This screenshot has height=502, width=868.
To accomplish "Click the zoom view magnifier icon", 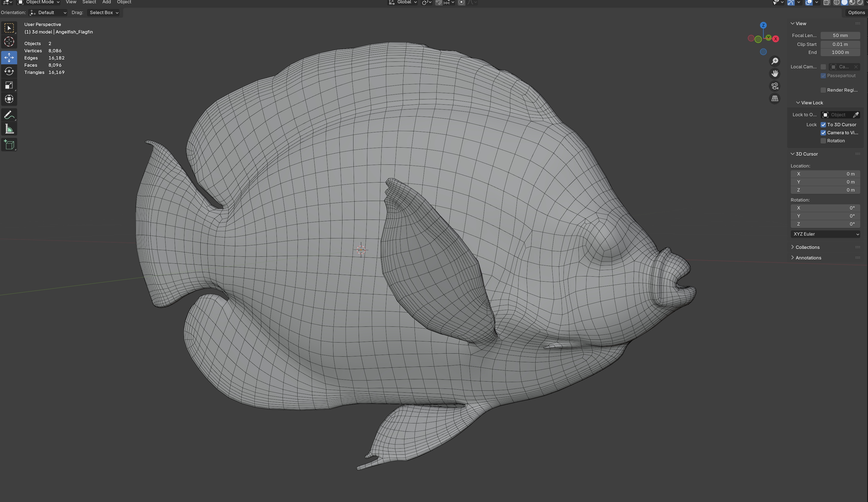I will 775,61.
